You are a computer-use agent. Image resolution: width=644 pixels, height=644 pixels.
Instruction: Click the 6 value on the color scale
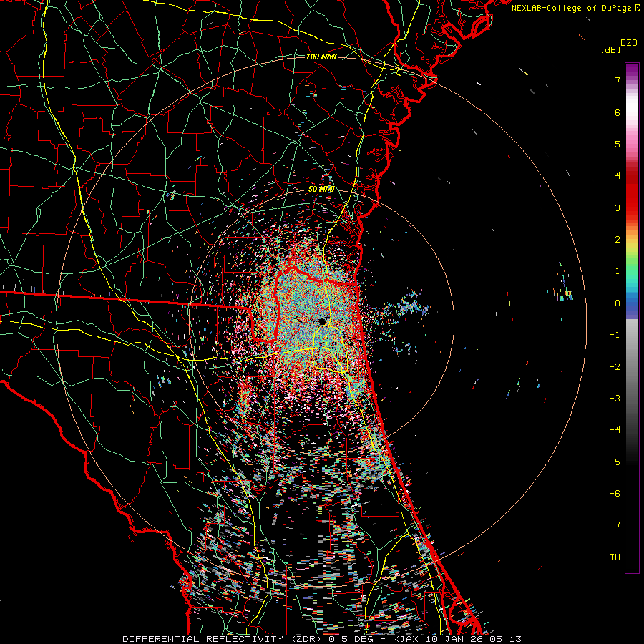618,112
